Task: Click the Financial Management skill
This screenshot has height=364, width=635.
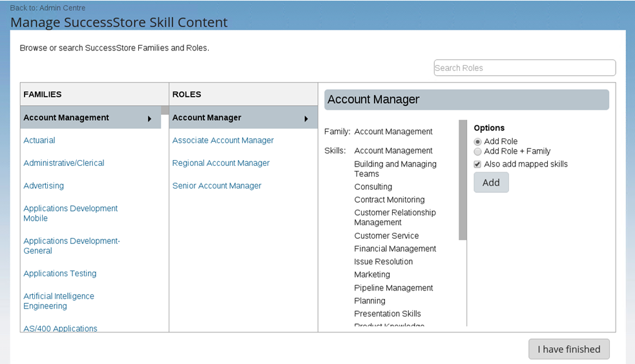Action: coord(395,248)
